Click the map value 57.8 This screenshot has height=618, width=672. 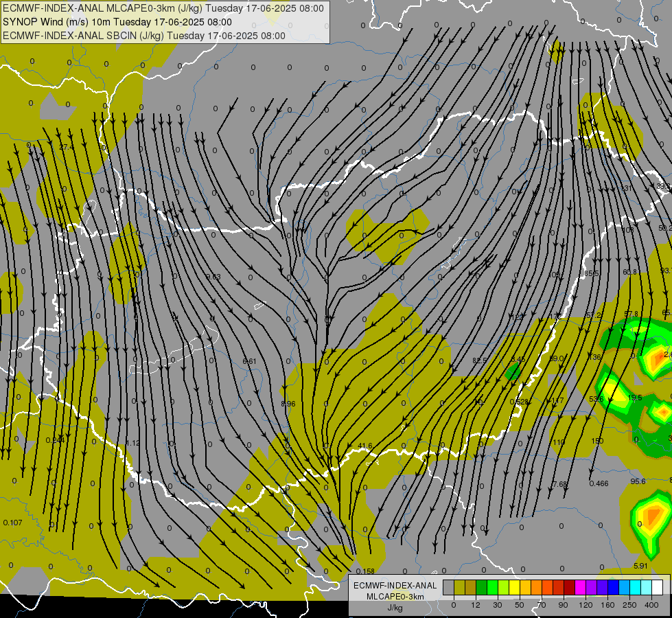click(x=632, y=314)
